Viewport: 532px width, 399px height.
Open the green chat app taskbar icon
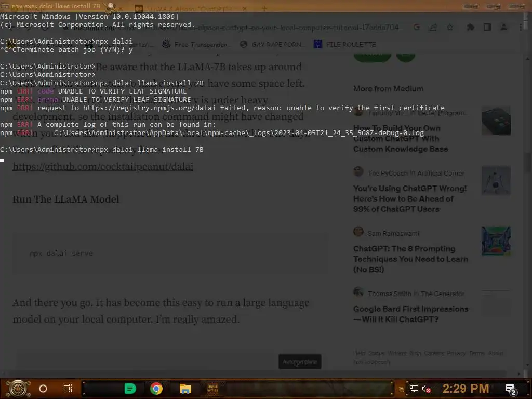(130, 389)
